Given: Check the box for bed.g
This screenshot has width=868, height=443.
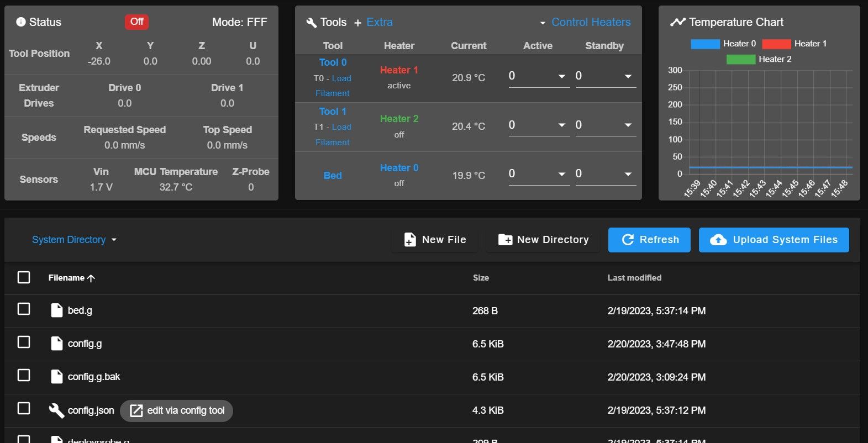Looking at the screenshot, I should pyautogui.click(x=24, y=309).
